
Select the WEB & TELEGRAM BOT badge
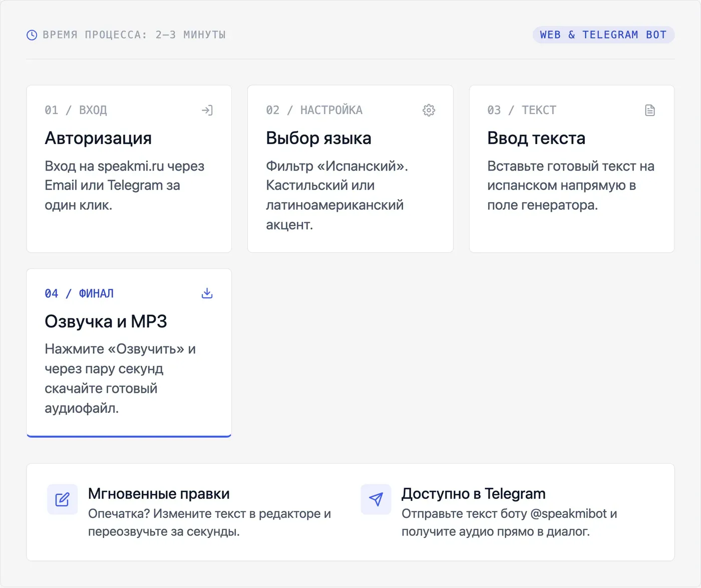tap(603, 35)
